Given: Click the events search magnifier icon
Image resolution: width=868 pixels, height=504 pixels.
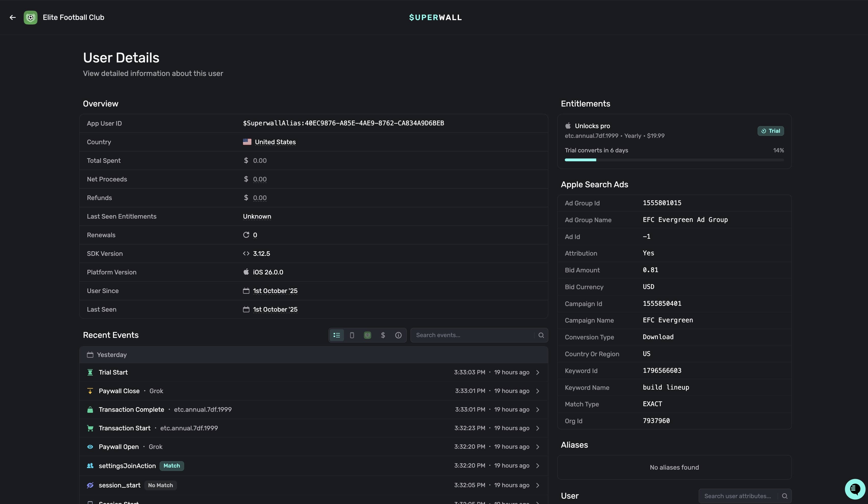Looking at the screenshot, I should click(541, 335).
